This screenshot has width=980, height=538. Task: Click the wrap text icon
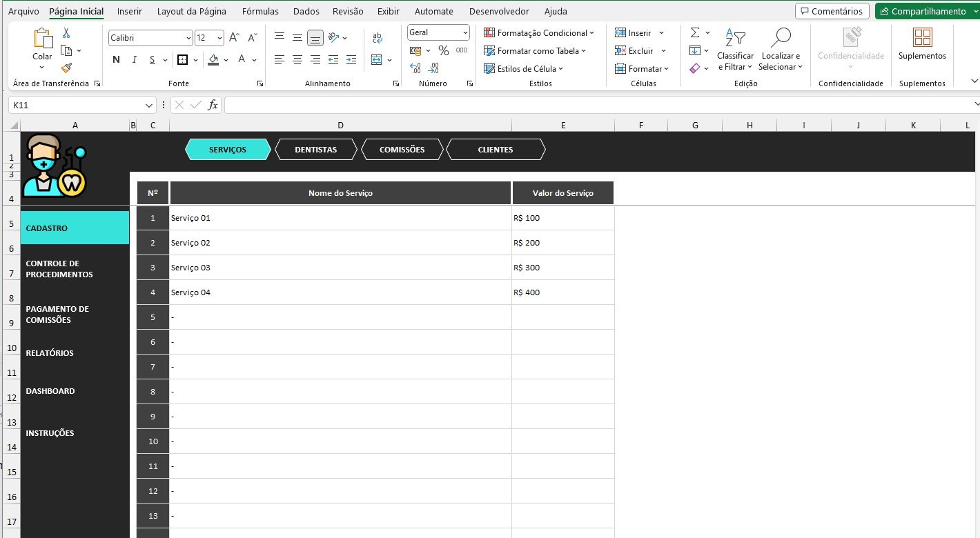(x=378, y=38)
